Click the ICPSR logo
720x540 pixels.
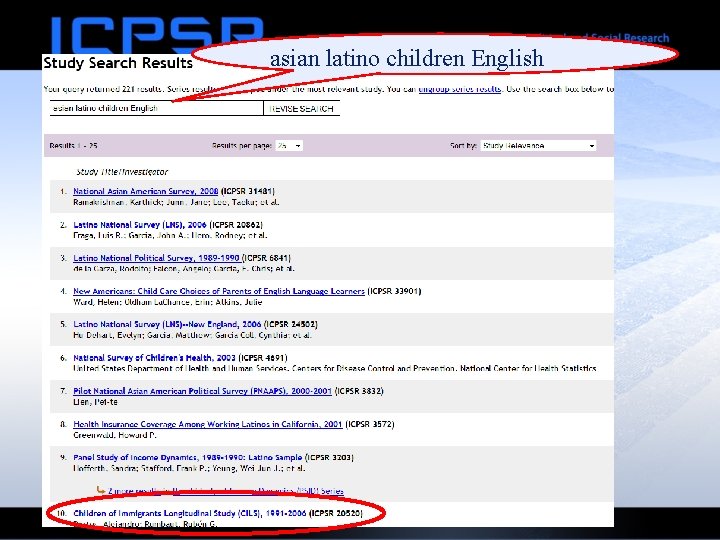click(157, 36)
